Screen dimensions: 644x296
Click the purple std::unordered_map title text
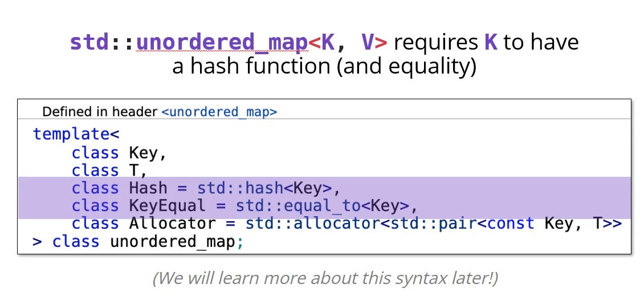tap(189, 42)
